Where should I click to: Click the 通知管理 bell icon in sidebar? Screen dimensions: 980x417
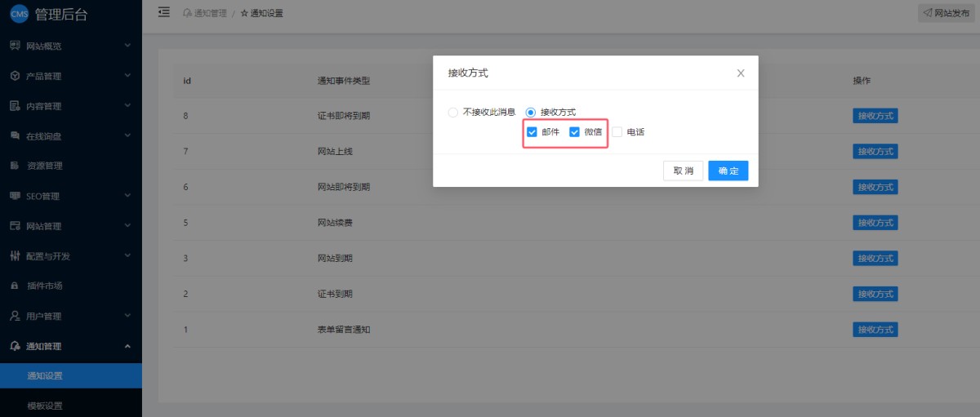click(15, 346)
